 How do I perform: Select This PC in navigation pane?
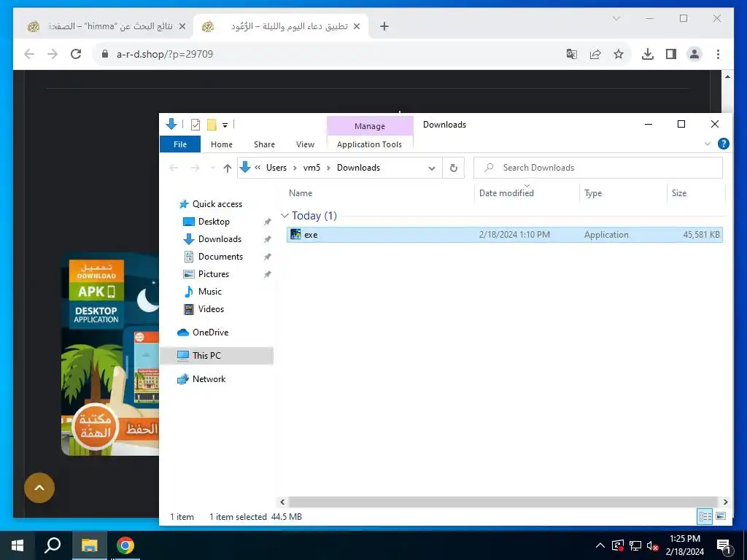206,356
